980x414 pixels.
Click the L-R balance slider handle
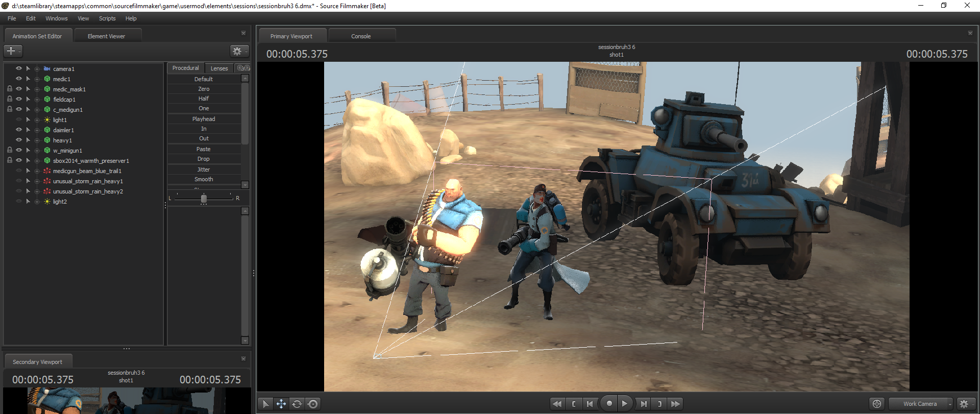[204, 199]
